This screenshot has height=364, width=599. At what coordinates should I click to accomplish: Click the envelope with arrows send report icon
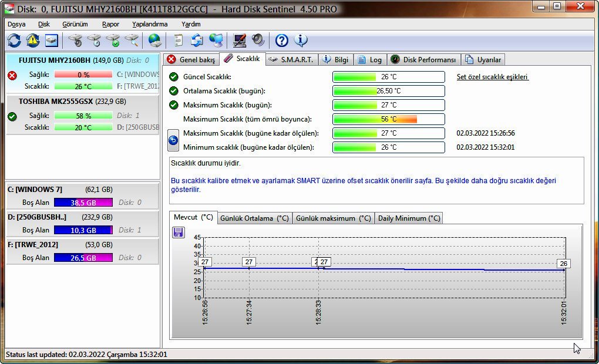pos(197,40)
